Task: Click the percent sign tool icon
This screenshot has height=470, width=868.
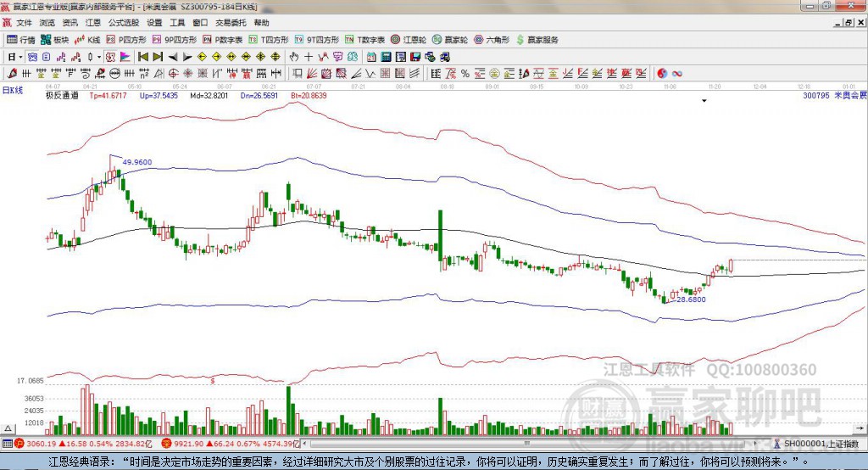Action: (465, 73)
